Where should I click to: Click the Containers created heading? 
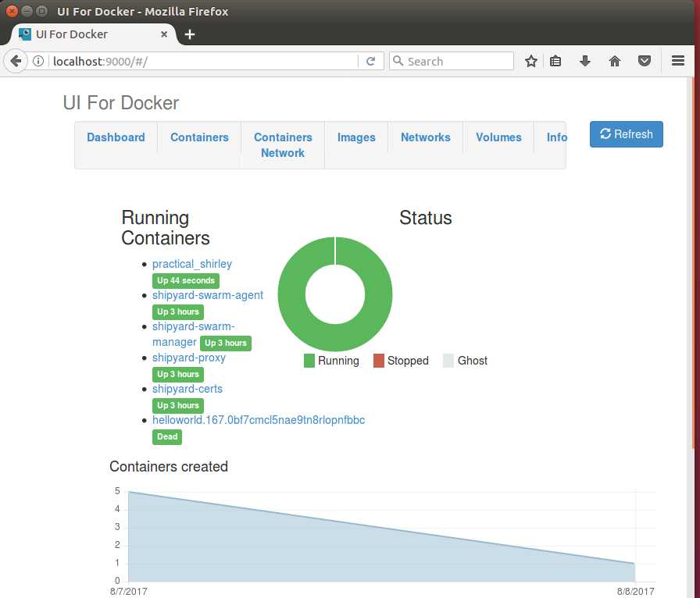click(x=168, y=467)
